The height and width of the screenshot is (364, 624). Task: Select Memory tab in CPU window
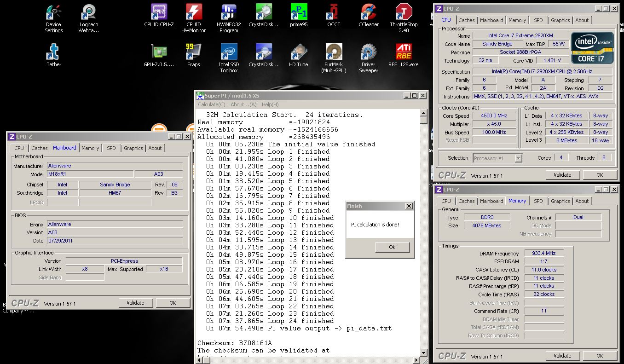[x=517, y=20]
